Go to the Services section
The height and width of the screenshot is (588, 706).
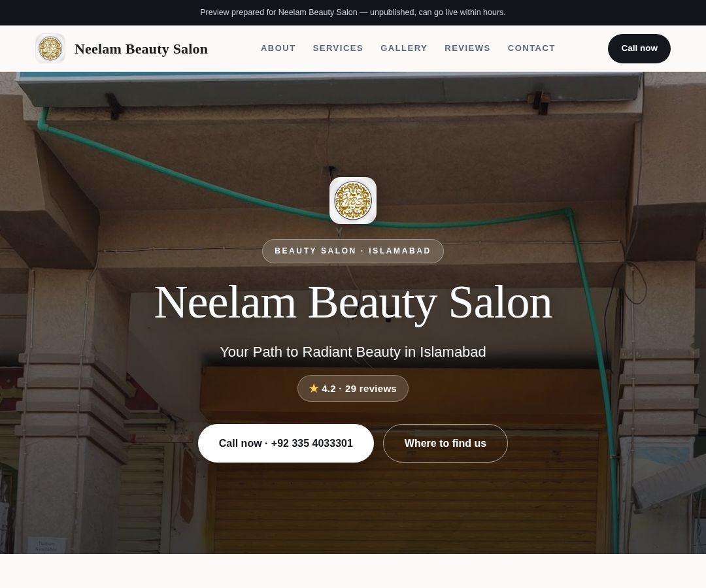click(338, 48)
